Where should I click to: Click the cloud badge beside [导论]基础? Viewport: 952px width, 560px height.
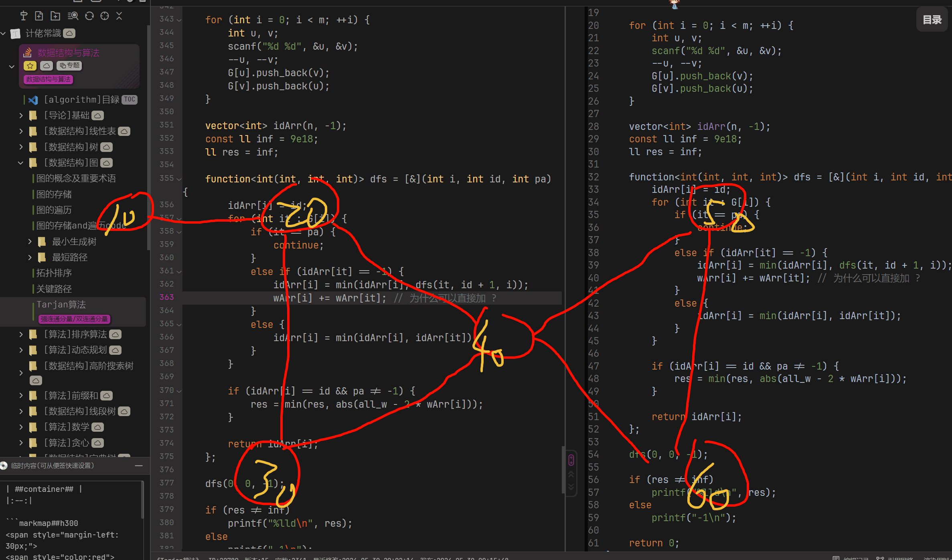coord(98,115)
